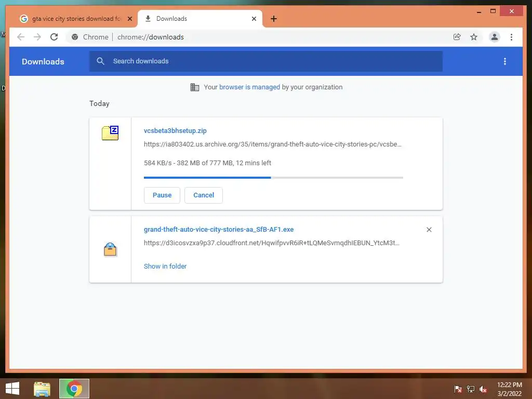Open grand-theft-auto-vice-city-stories exe link
Screen dimensions: 532x399
[219, 229]
